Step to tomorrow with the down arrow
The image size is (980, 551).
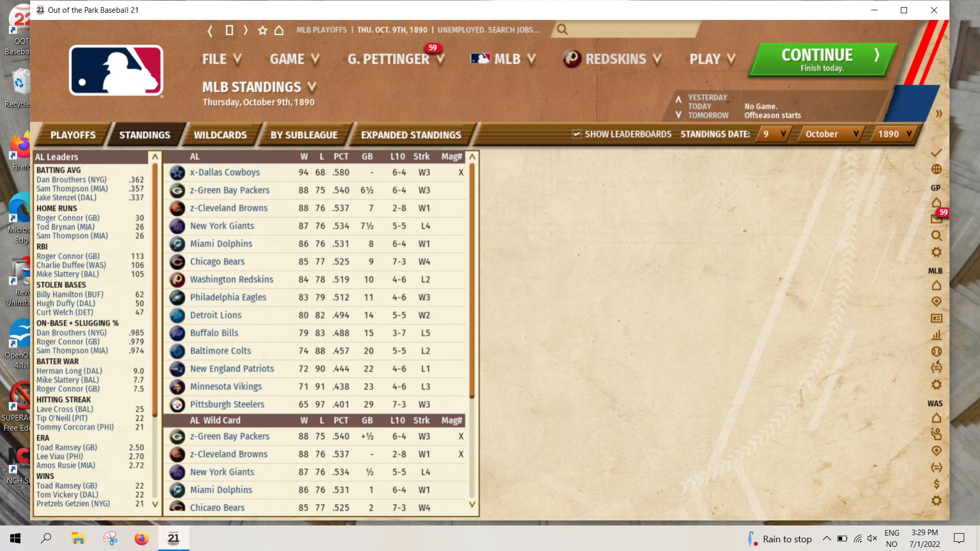(x=678, y=115)
